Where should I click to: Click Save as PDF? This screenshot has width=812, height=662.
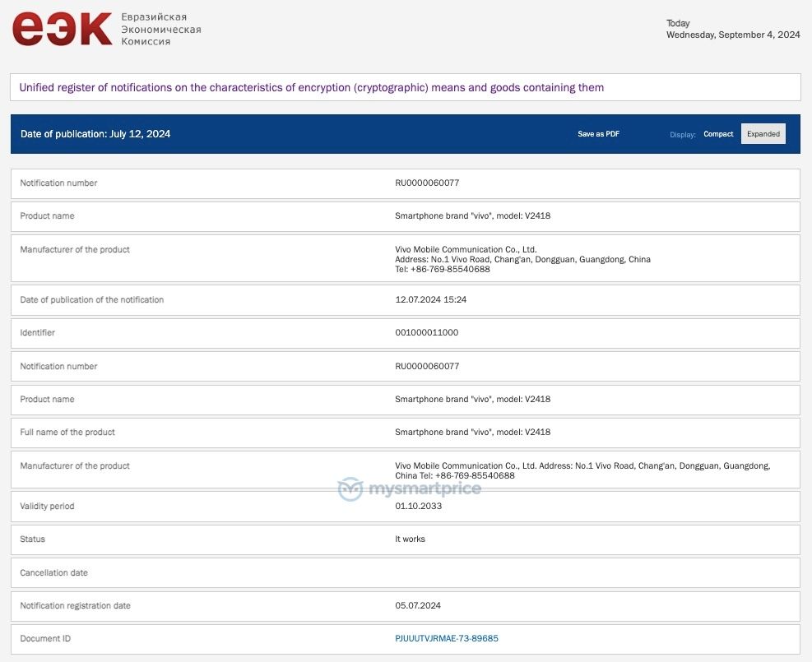tap(598, 134)
